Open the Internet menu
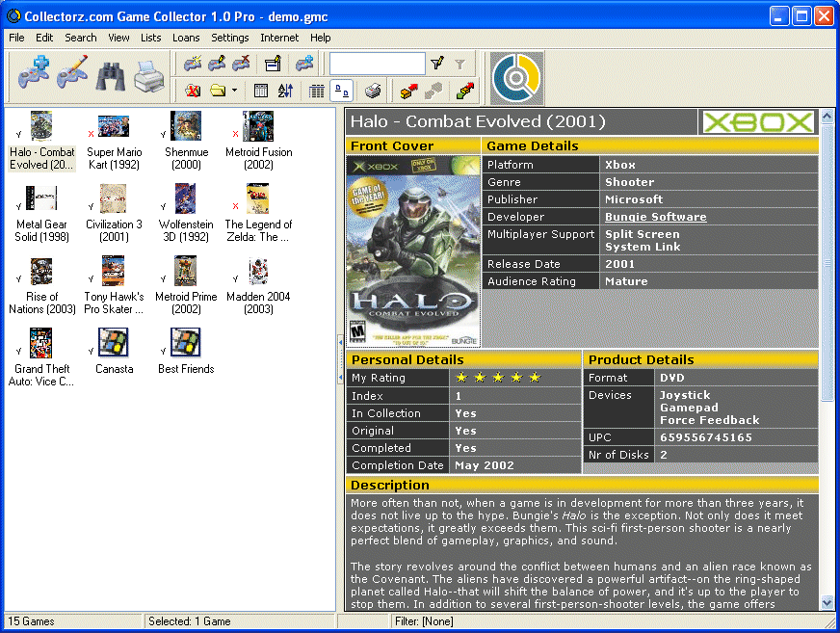This screenshot has height=633, width=840. pos(279,38)
